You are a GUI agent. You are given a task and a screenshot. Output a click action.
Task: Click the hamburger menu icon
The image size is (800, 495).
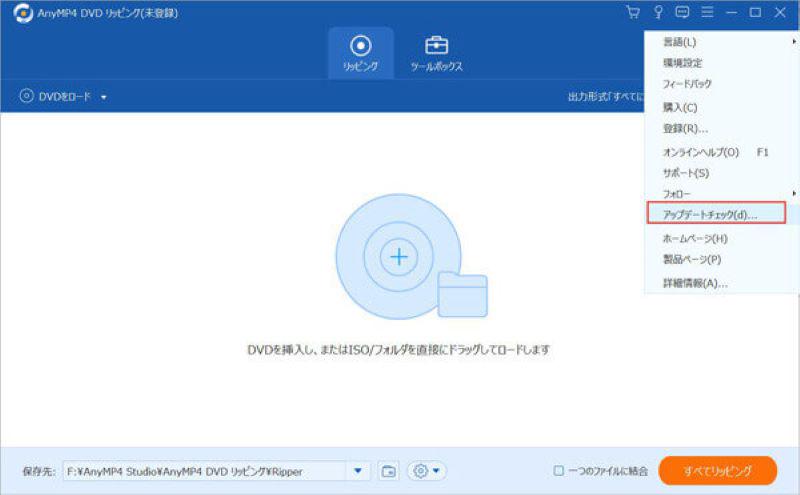[707, 13]
